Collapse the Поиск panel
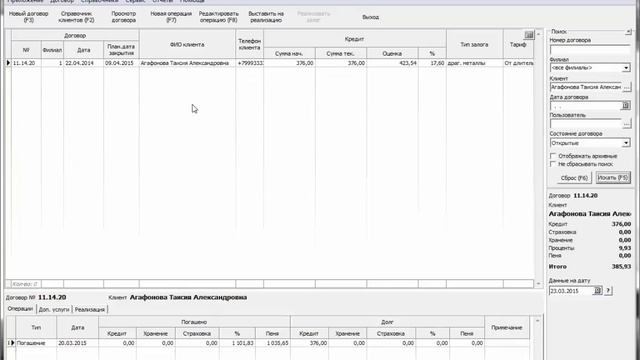Screen dimensions: 640x360 (x=628, y=31)
